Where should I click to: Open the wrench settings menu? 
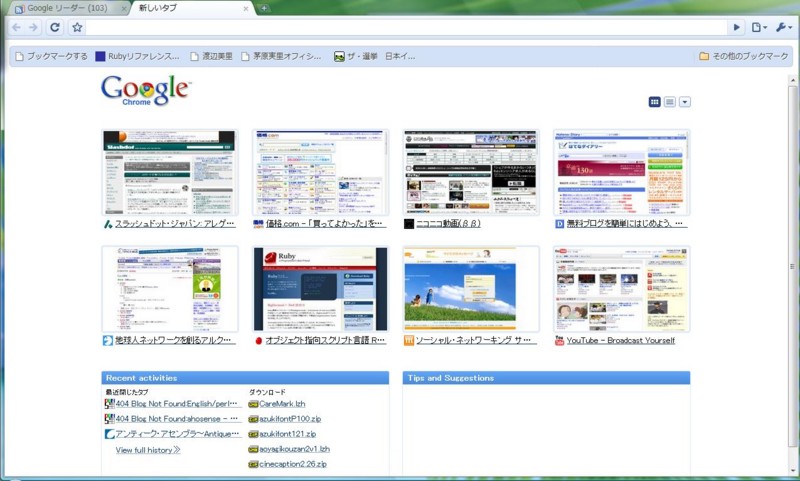point(783,27)
